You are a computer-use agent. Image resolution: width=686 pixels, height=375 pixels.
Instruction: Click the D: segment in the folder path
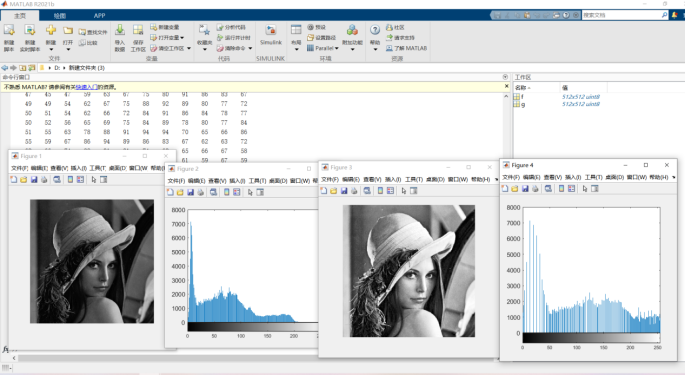coord(57,68)
